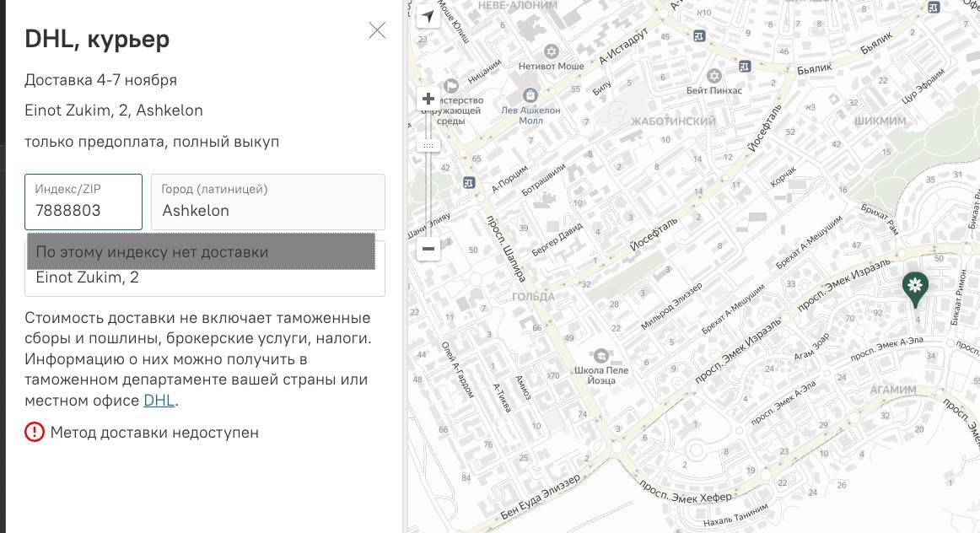980x533 pixels.
Task: Click the АГАМИМ district label on map
Action: [893, 390]
